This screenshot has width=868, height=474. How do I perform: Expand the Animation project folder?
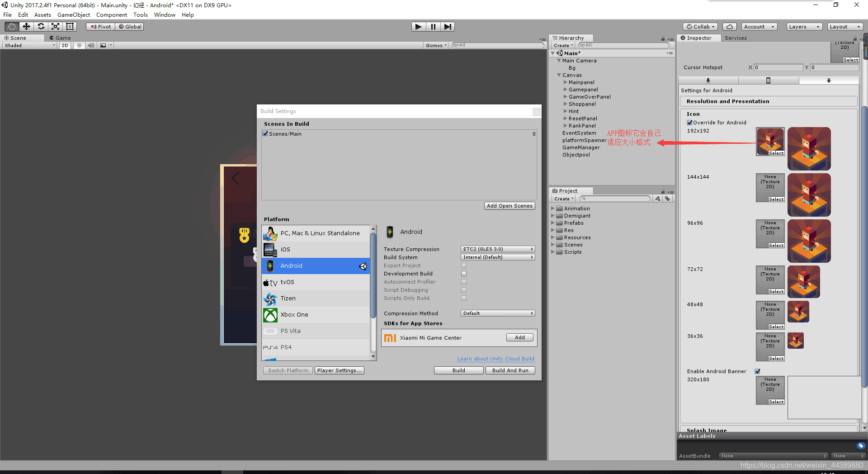[553, 209]
